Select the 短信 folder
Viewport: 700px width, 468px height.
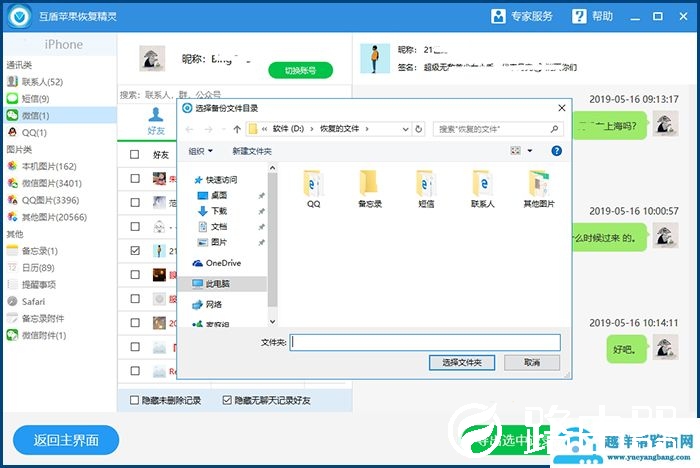point(426,189)
